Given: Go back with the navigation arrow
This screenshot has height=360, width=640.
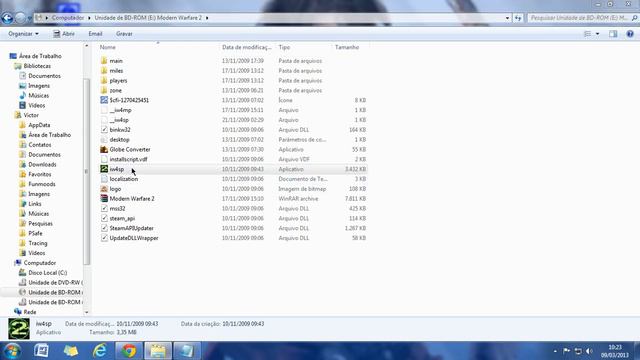Looking at the screenshot, I should pos(7,18).
